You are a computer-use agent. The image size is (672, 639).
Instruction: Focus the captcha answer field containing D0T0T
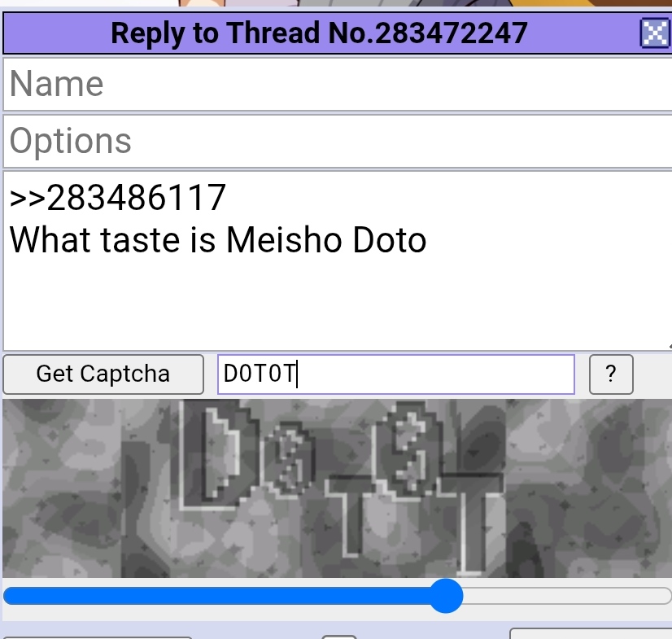[x=396, y=374]
